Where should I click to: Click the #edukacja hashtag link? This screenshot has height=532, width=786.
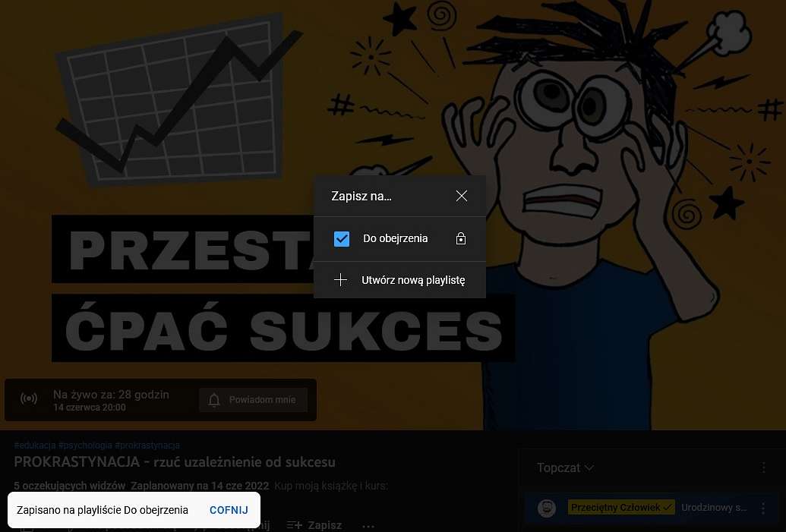pos(35,445)
